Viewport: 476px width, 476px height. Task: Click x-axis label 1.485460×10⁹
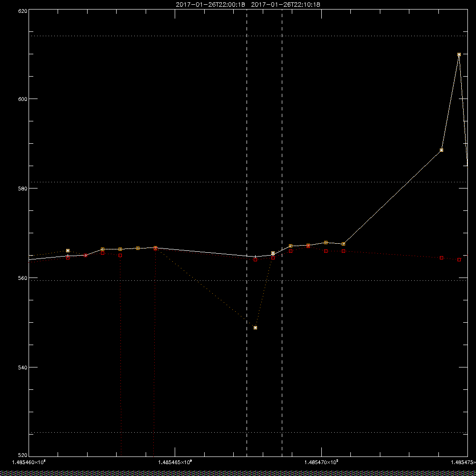(29, 462)
